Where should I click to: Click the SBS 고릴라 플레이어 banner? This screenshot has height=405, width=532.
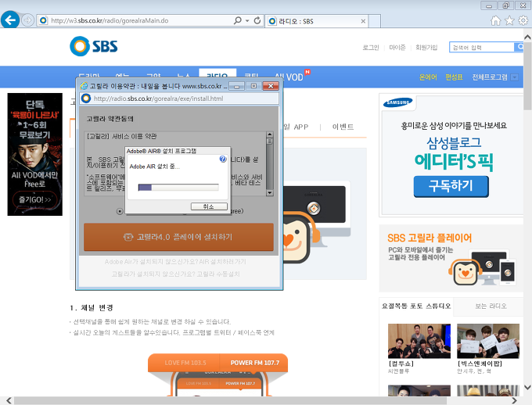451,259
